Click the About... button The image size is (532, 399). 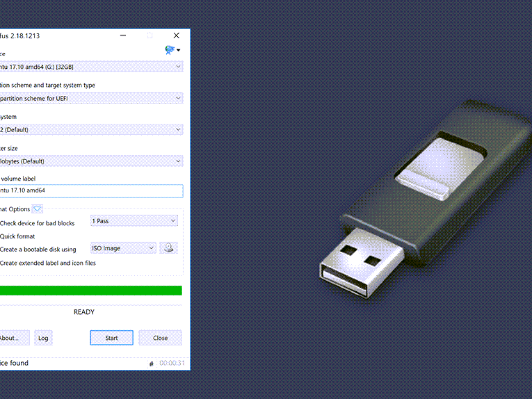coord(14,338)
